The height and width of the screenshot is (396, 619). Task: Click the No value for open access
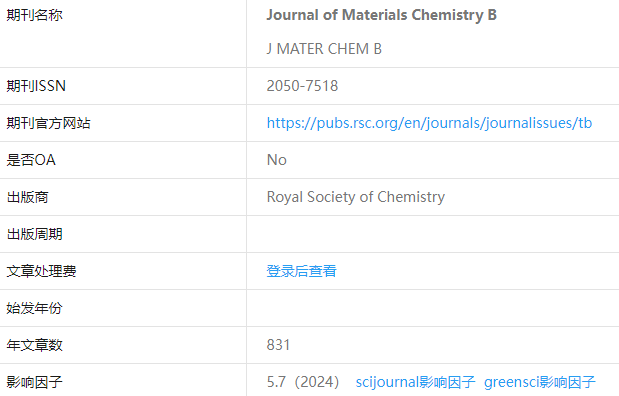(x=277, y=160)
